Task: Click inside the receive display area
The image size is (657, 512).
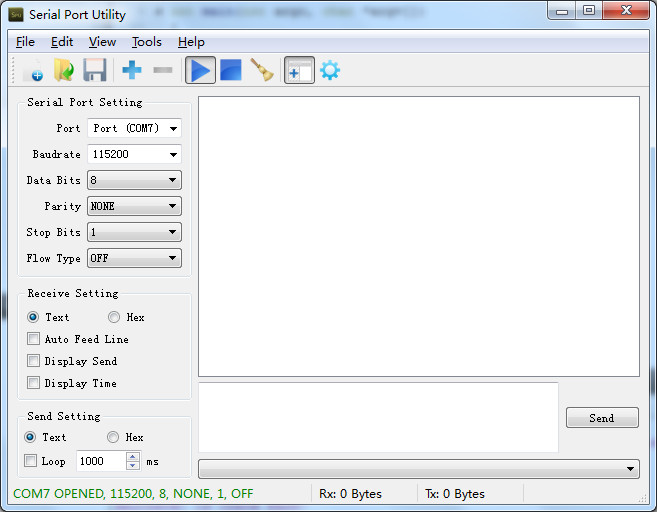Action: 419,237
